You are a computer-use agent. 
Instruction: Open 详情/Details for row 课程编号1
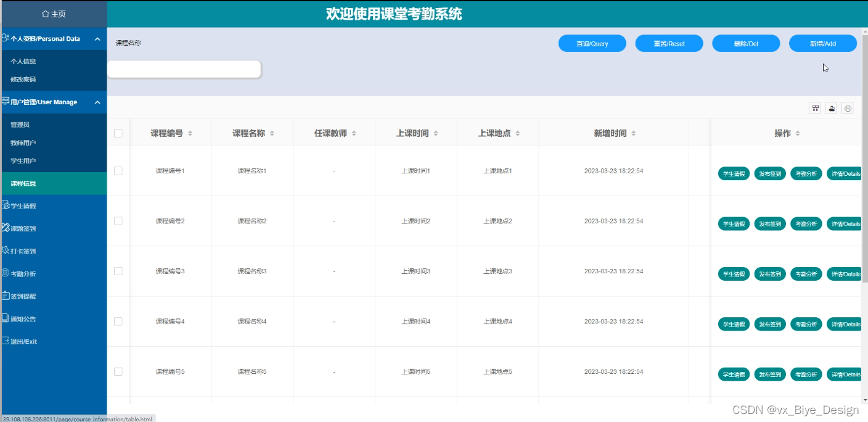point(844,174)
